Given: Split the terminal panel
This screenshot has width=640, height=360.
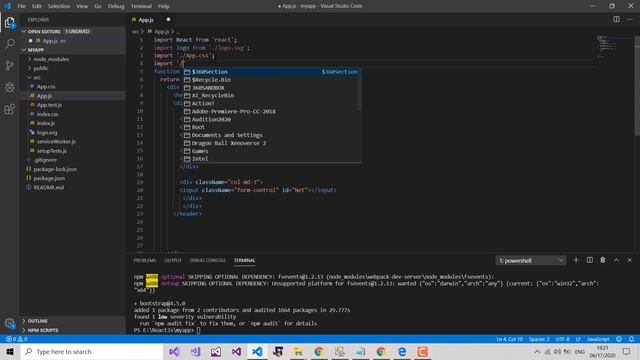Looking at the screenshot, I should click(590, 260).
